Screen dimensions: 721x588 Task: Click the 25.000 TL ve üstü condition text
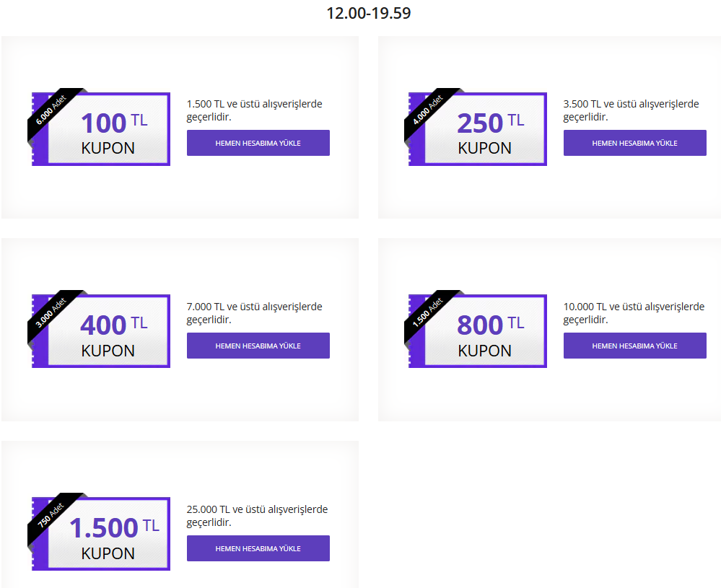257,516
